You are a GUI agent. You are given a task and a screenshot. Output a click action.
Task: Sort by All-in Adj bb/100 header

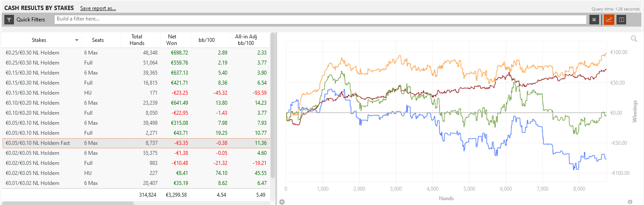pos(246,40)
